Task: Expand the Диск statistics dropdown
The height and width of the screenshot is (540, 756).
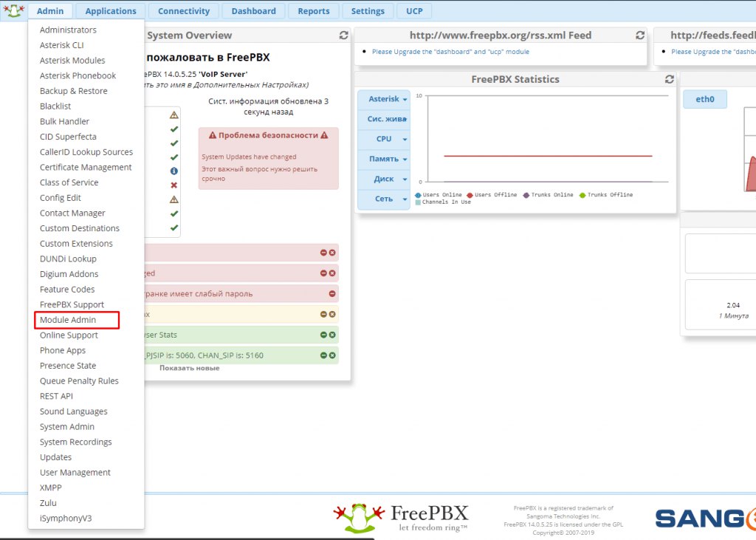Action: (x=384, y=179)
